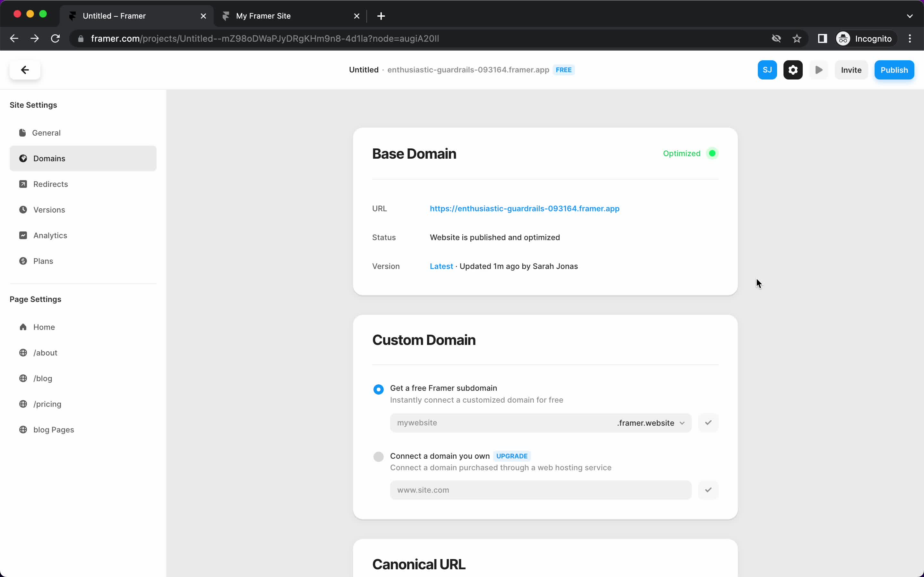The height and width of the screenshot is (577, 924).
Task: Open the /blog page settings
Action: tap(43, 378)
